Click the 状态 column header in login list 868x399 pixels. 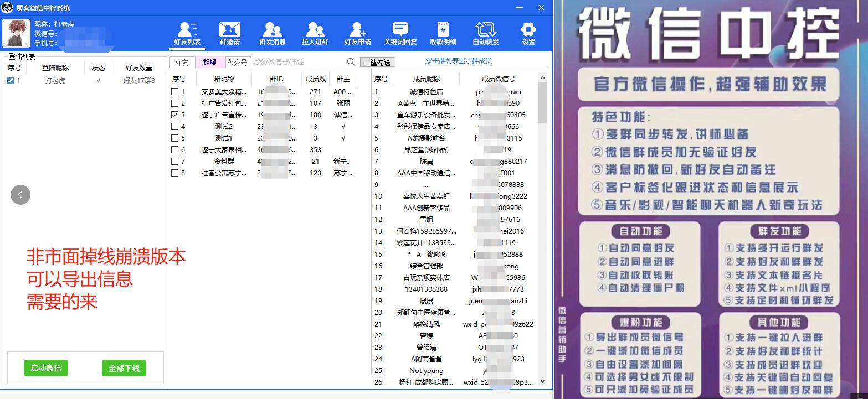pyautogui.click(x=99, y=68)
